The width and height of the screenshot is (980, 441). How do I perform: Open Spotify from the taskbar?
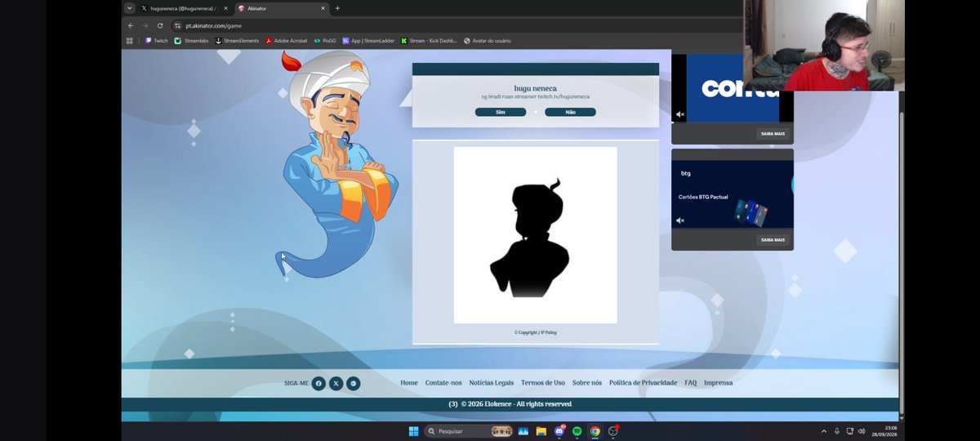[577, 431]
